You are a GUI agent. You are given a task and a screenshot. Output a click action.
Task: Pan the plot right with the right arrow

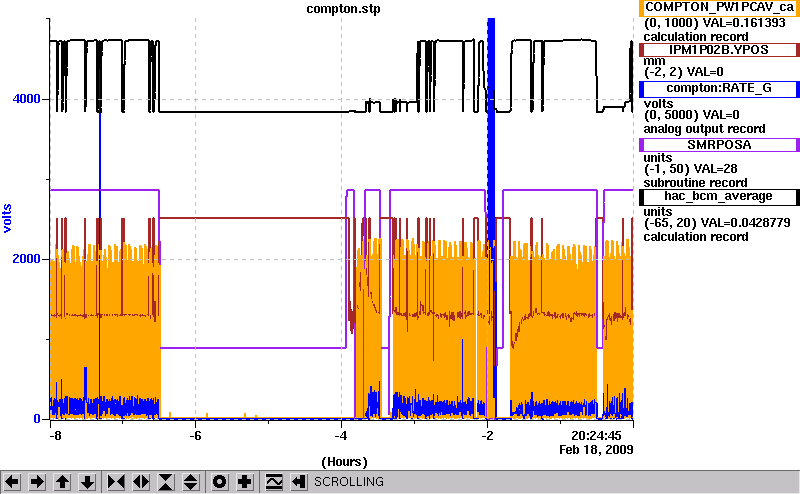37,482
